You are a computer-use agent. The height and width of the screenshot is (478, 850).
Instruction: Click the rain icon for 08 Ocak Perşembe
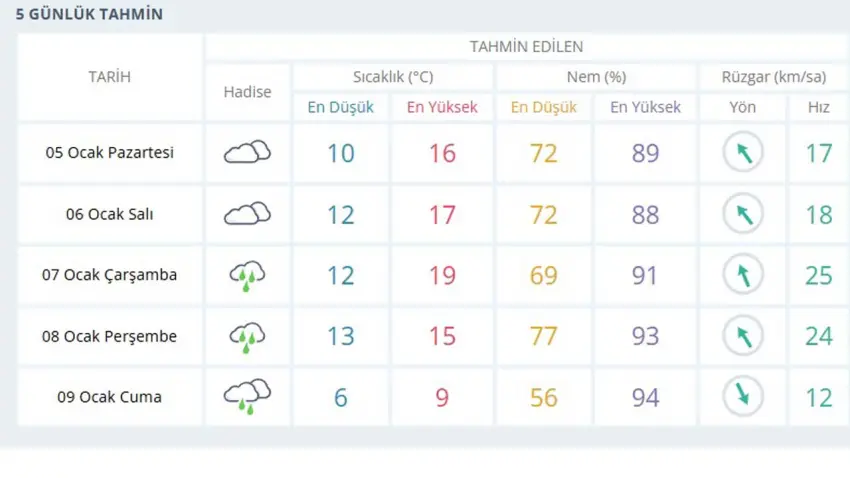[x=247, y=336]
